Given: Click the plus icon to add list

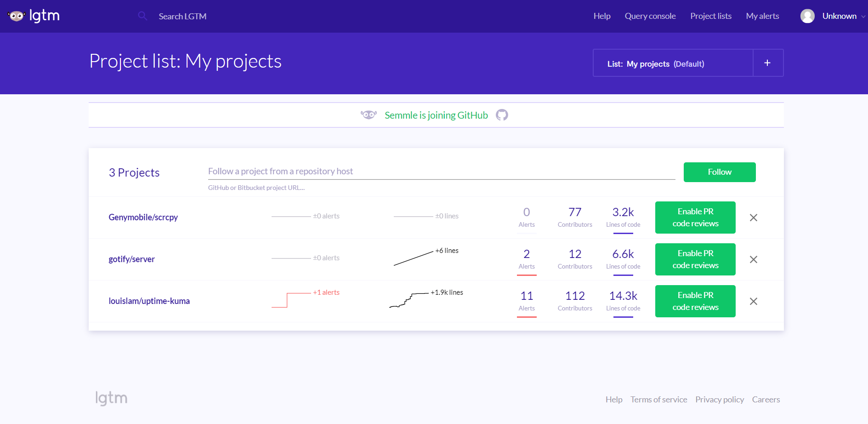Looking at the screenshot, I should point(767,63).
